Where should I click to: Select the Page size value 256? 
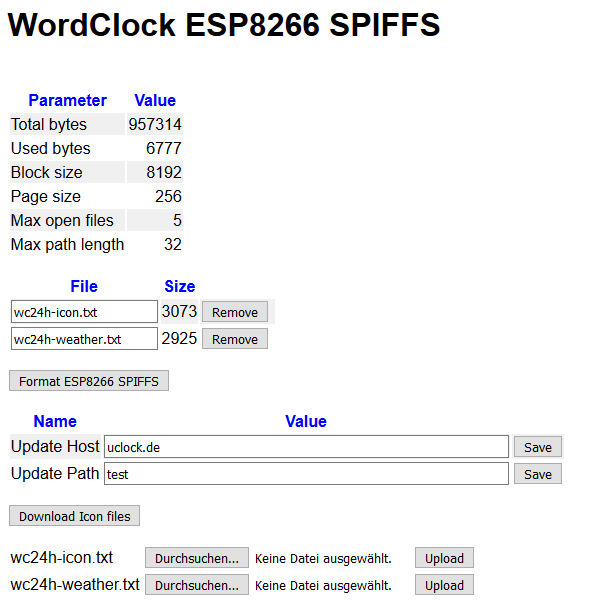click(x=168, y=196)
